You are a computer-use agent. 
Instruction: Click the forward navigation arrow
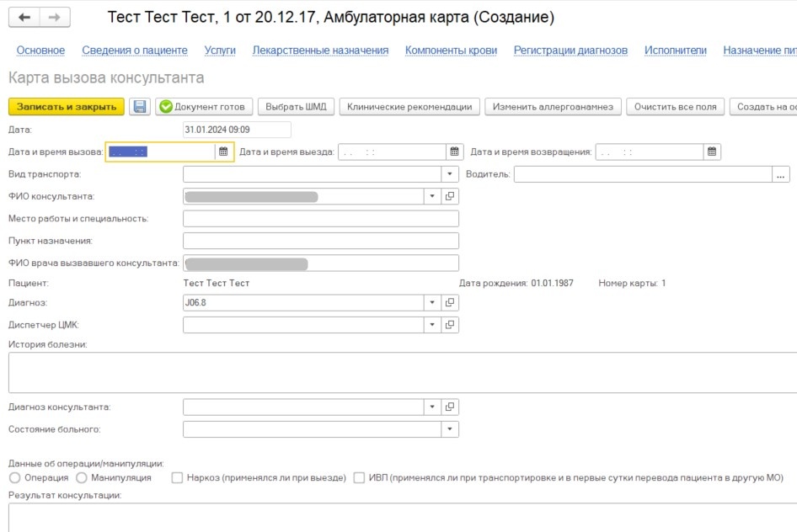pos(55,18)
